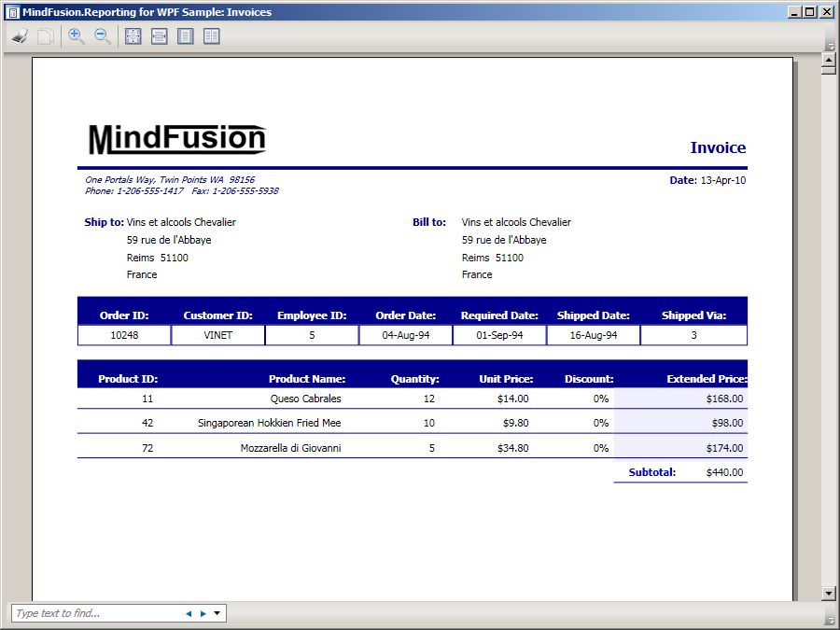
Task: Show the whole page view
Action: pyautogui.click(x=186, y=36)
